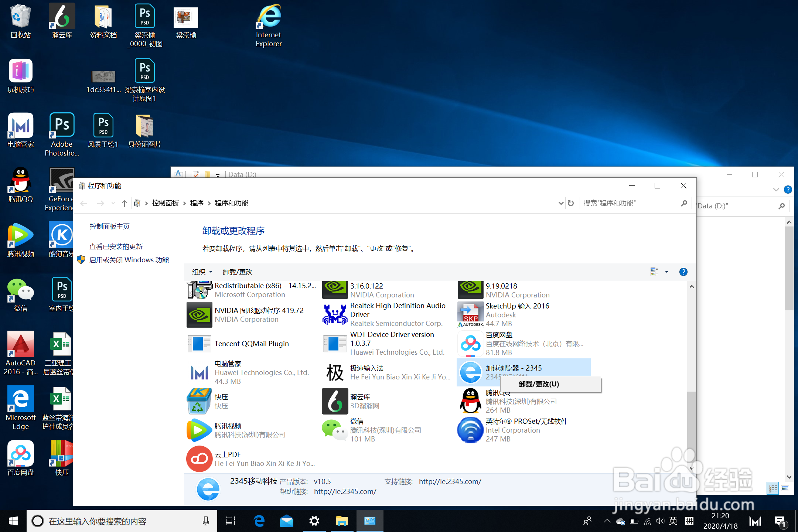The width and height of the screenshot is (798, 532).
Task: Expand 程序 breadcrumb chevron
Action: (x=209, y=203)
